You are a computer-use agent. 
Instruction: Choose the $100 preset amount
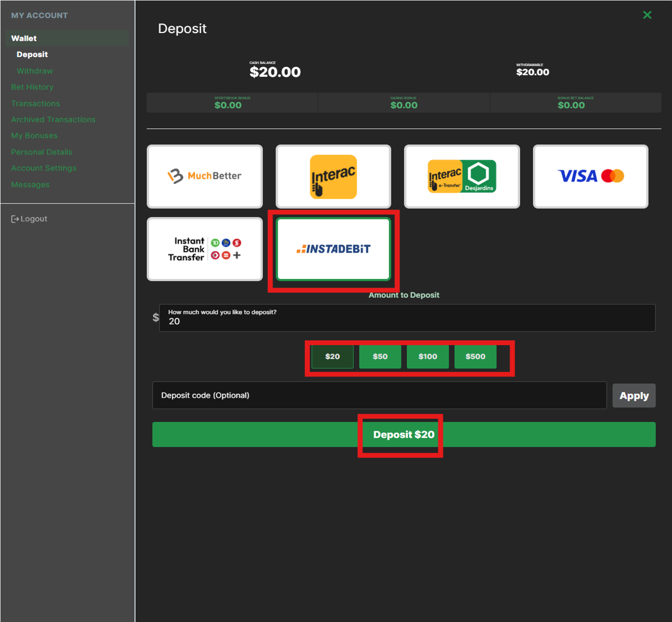428,357
